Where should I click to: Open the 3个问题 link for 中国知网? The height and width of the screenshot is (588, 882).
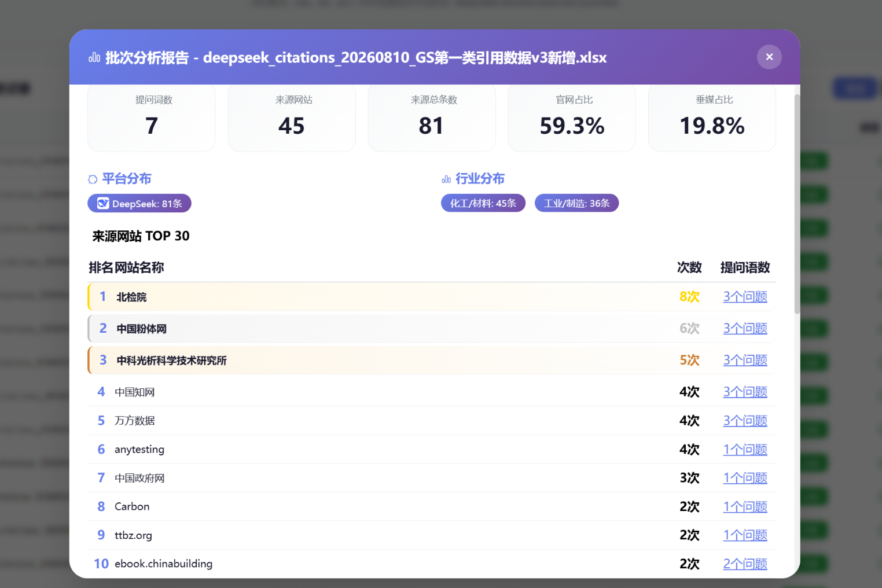[x=745, y=392]
